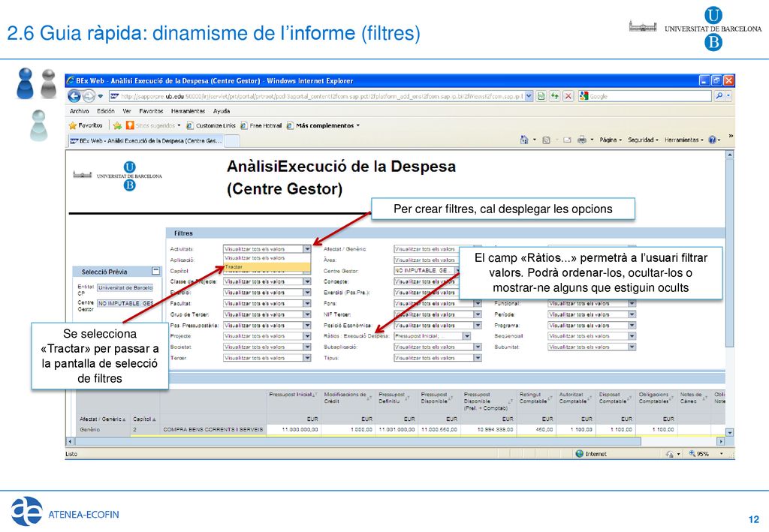Open the Home icon in the command bar
Viewport: 769px width, 532px height.
tap(524, 140)
